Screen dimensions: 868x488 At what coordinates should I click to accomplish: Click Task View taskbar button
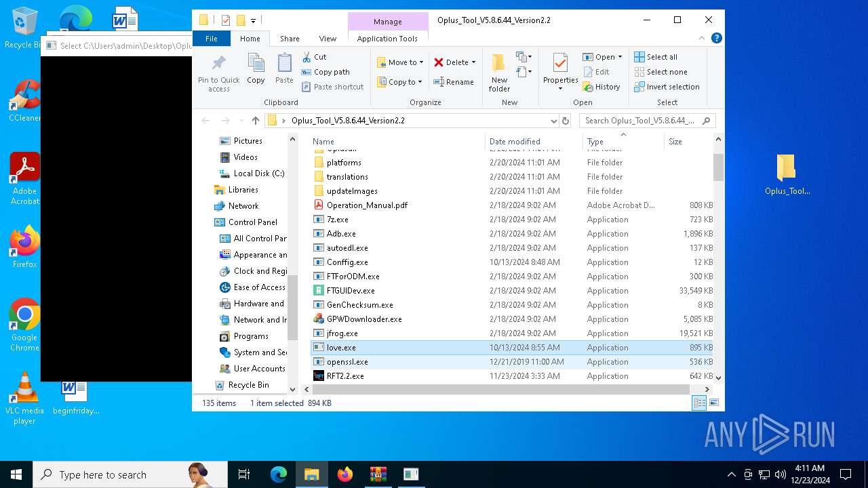point(244,474)
